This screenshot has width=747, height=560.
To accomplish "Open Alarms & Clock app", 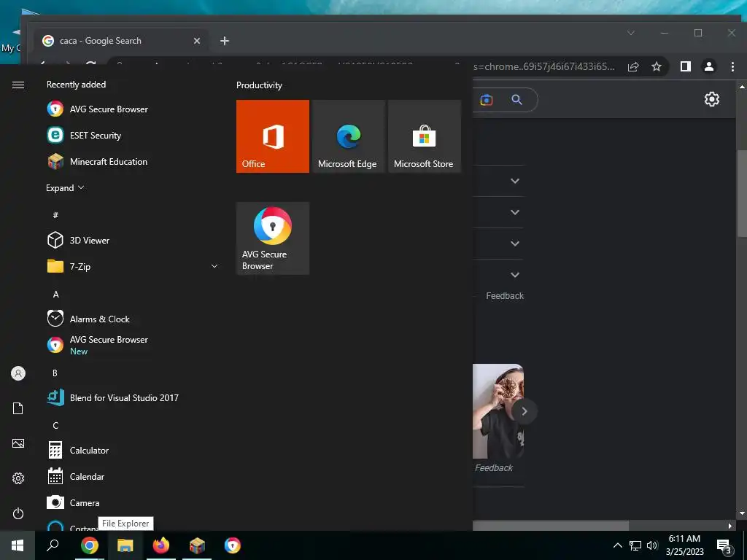I will click(132, 319).
